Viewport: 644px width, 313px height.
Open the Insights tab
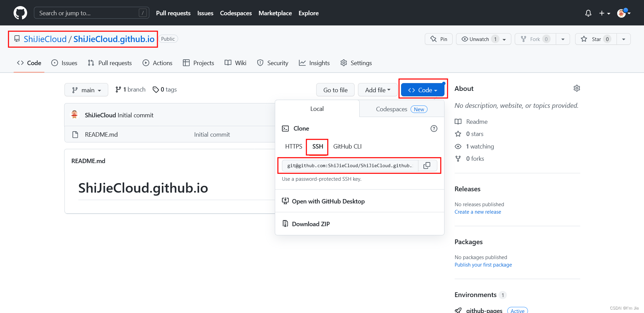(314, 63)
